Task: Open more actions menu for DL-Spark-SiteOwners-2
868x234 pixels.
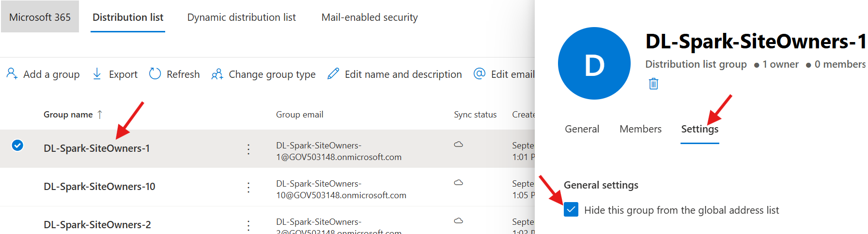Action: 248,225
